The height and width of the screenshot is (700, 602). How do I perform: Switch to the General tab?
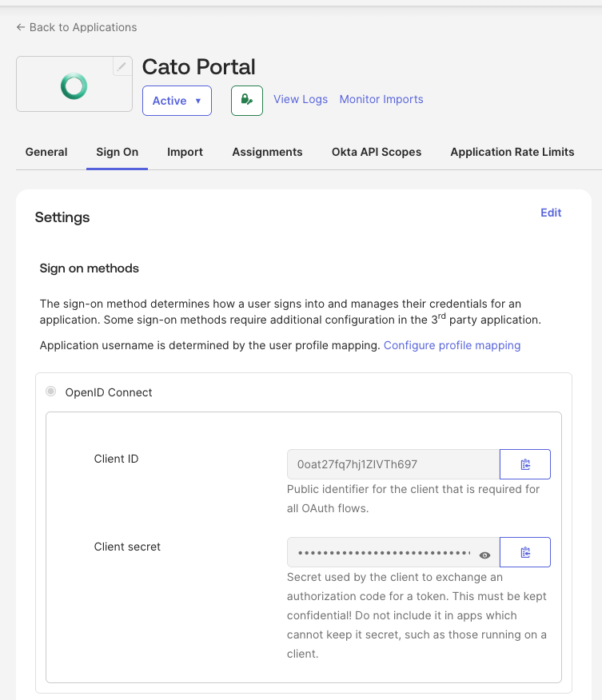click(x=46, y=152)
